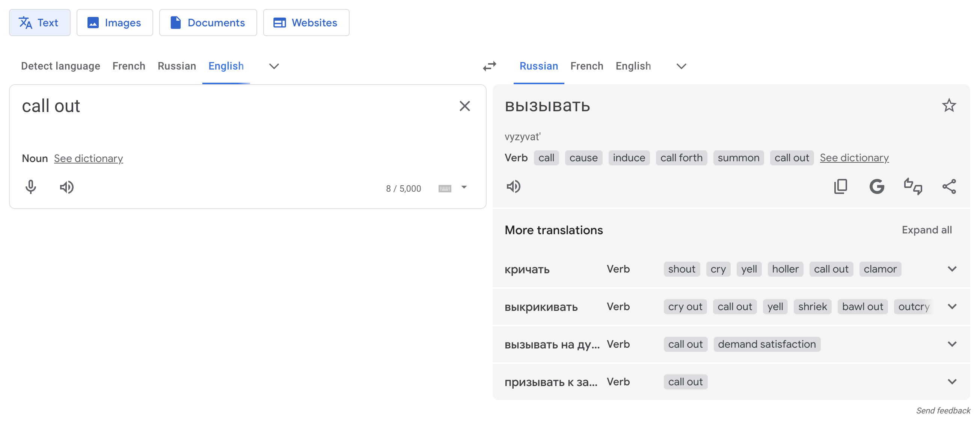Image resolution: width=980 pixels, height=427 pixels.
Task: Click the 'shriek' chip
Action: (x=812, y=306)
